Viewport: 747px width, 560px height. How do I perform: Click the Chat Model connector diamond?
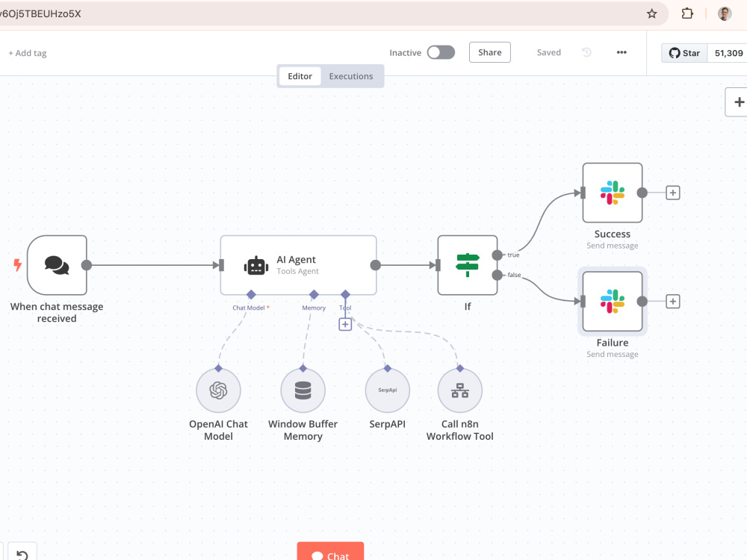251,295
